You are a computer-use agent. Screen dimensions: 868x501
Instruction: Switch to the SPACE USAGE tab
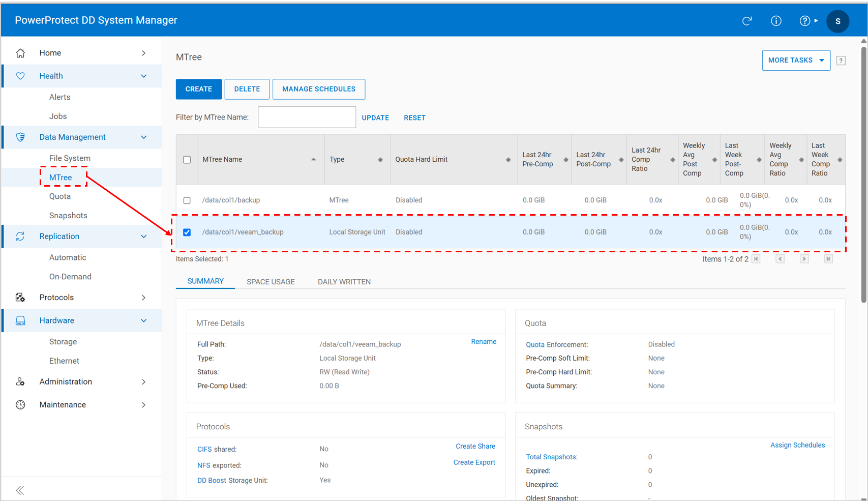[x=271, y=282]
